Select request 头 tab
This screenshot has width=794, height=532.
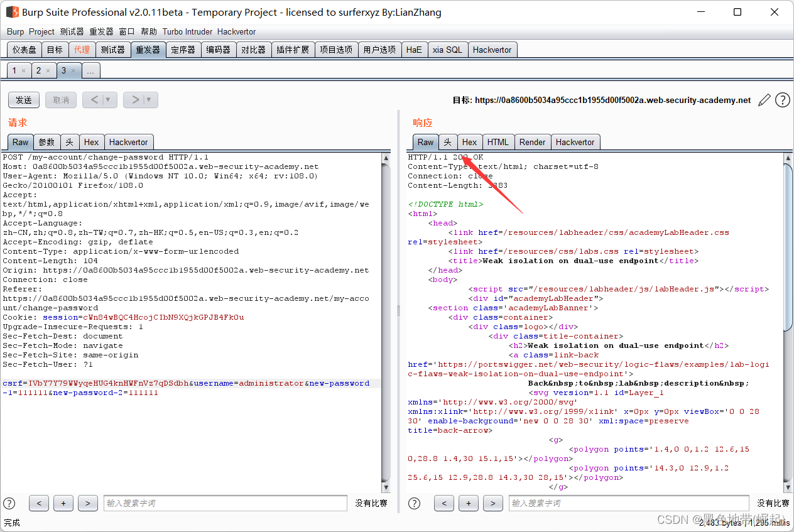pos(70,142)
